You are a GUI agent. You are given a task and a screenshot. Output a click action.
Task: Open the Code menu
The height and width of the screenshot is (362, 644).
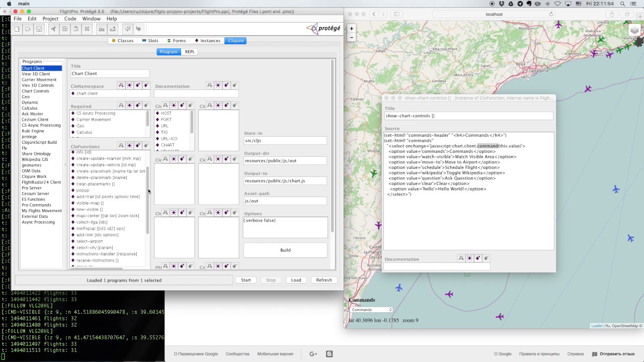[70, 19]
